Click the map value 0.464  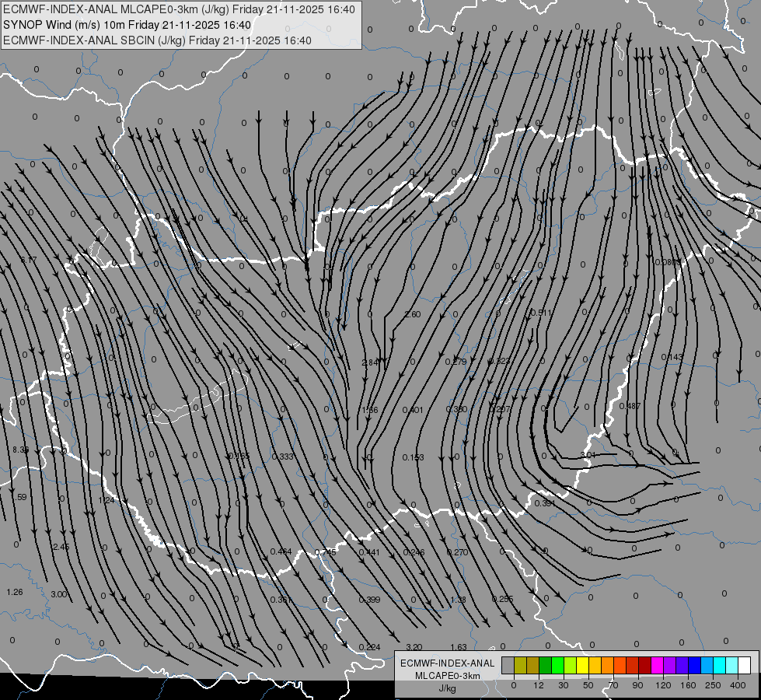(281, 551)
